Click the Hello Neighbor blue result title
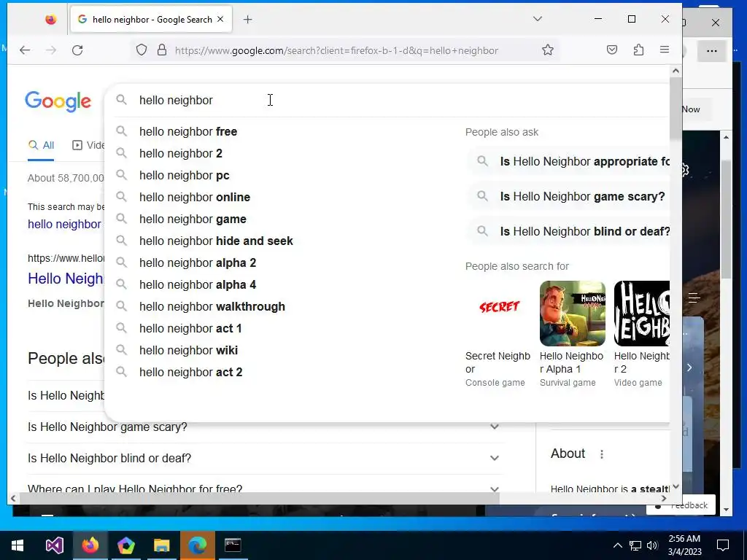 [66, 279]
